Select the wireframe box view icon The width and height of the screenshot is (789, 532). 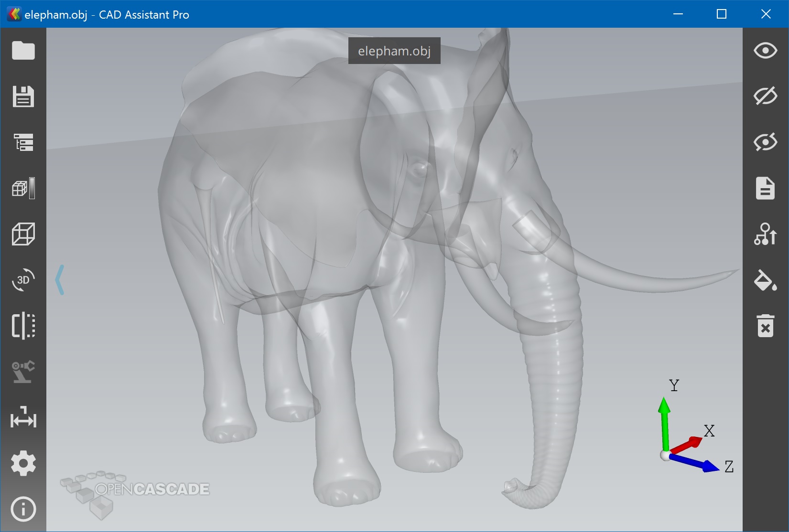click(23, 234)
